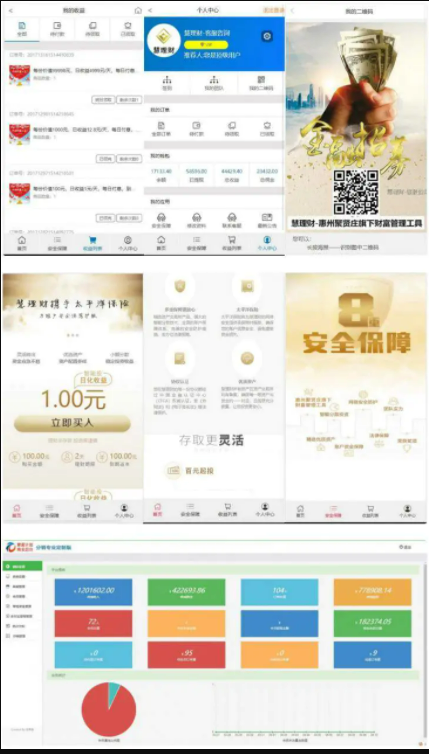Go back from the 我的收益 screen
The width and height of the screenshot is (429, 754).
point(11,11)
